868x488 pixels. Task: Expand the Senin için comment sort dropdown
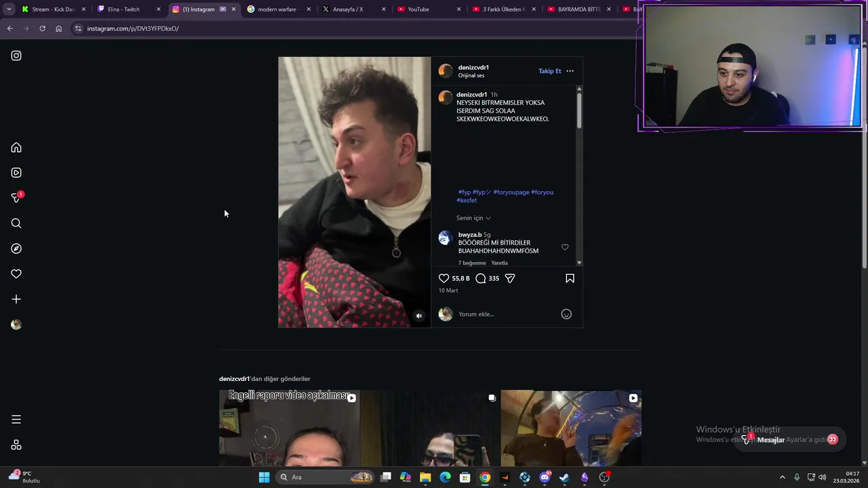point(473,218)
